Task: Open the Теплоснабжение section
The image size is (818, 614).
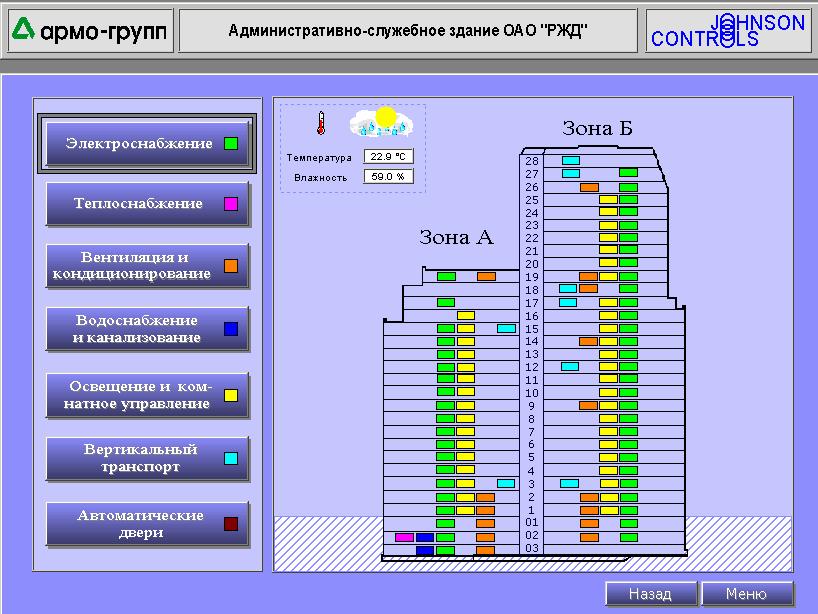Action: click(x=148, y=203)
